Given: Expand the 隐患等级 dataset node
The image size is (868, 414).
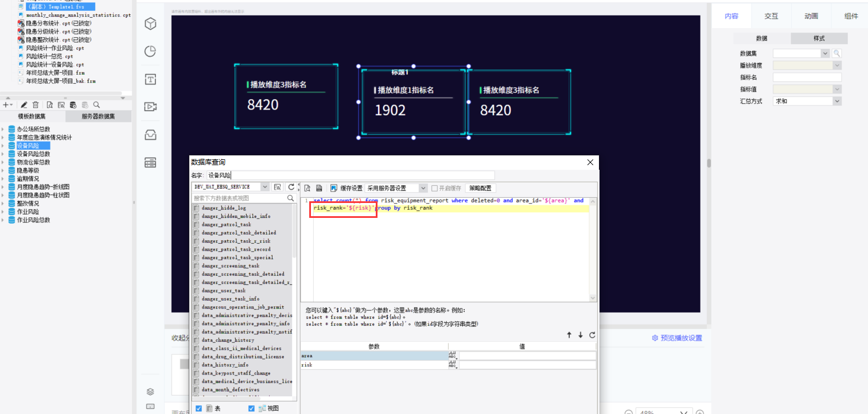Looking at the screenshot, I should tap(3, 170).
